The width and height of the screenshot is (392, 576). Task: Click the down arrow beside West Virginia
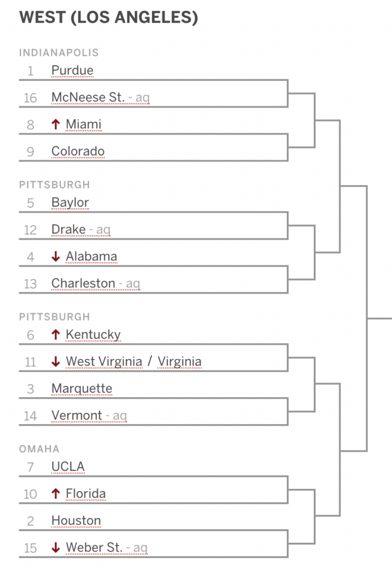pyautogui.click(x=56, y=362)
